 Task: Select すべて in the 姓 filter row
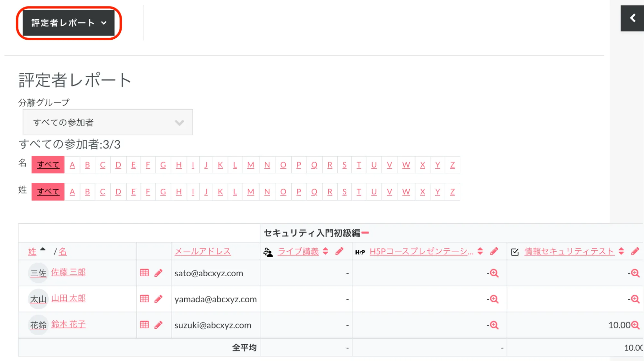48,192
